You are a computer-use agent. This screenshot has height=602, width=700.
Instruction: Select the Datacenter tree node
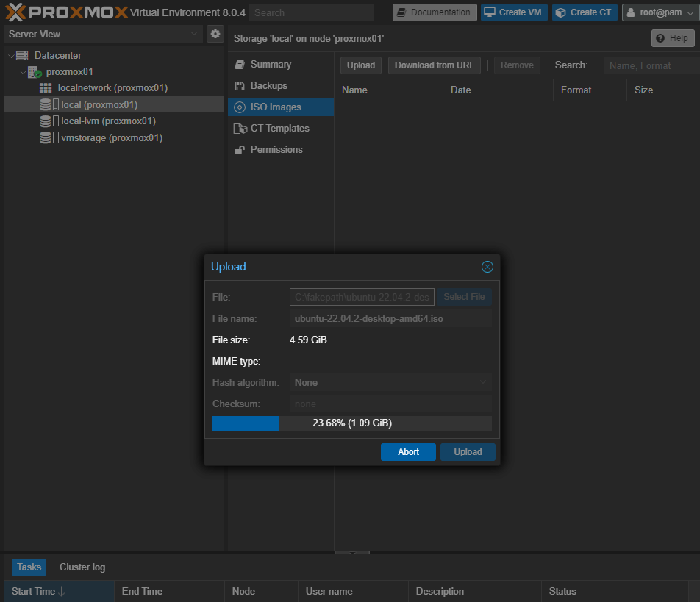57,55
